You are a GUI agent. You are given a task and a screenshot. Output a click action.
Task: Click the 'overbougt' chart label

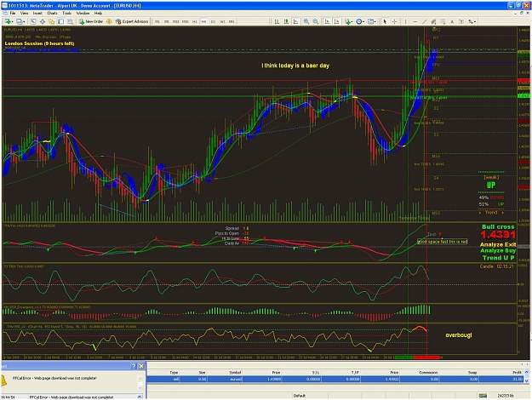click(x=459, y=334)
